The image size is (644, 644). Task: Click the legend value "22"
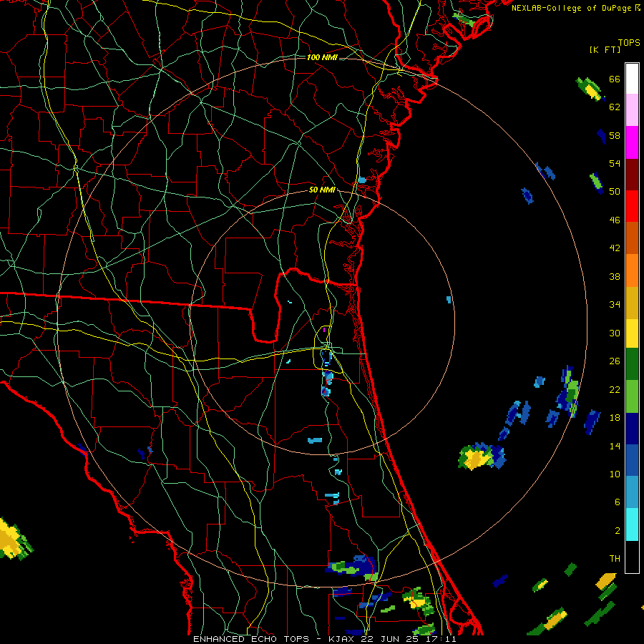(x=615, y=389)
